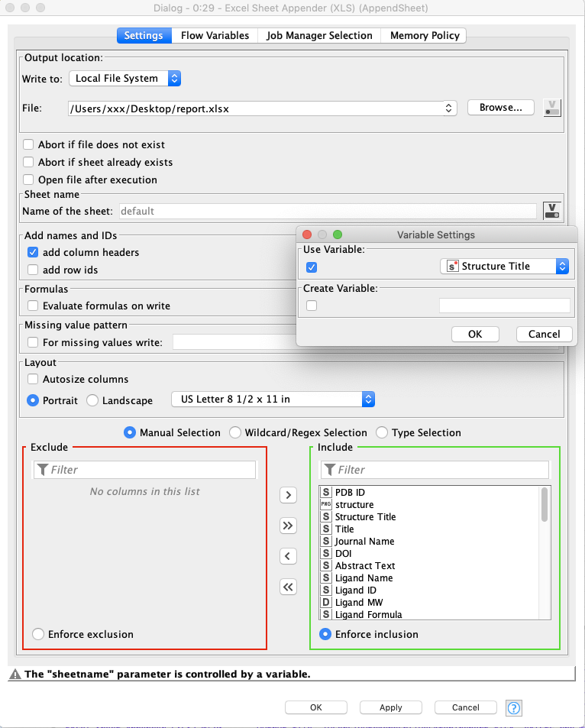
Task: Check the Create Variable checkbox
Action: pos(312,306)
